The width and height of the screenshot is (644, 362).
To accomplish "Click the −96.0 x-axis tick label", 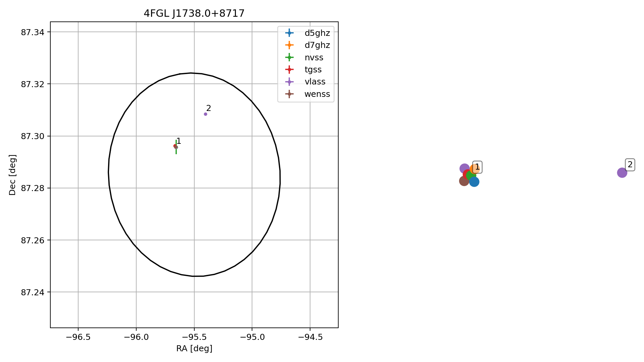I will [x=136, y=337].
